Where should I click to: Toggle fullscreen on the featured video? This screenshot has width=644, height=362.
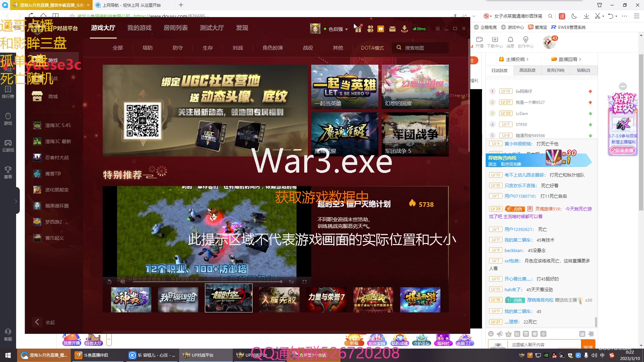(305, 282)
